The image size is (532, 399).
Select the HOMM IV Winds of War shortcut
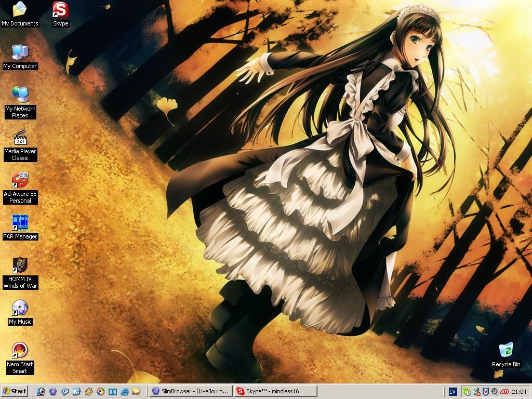pos(20,273)
